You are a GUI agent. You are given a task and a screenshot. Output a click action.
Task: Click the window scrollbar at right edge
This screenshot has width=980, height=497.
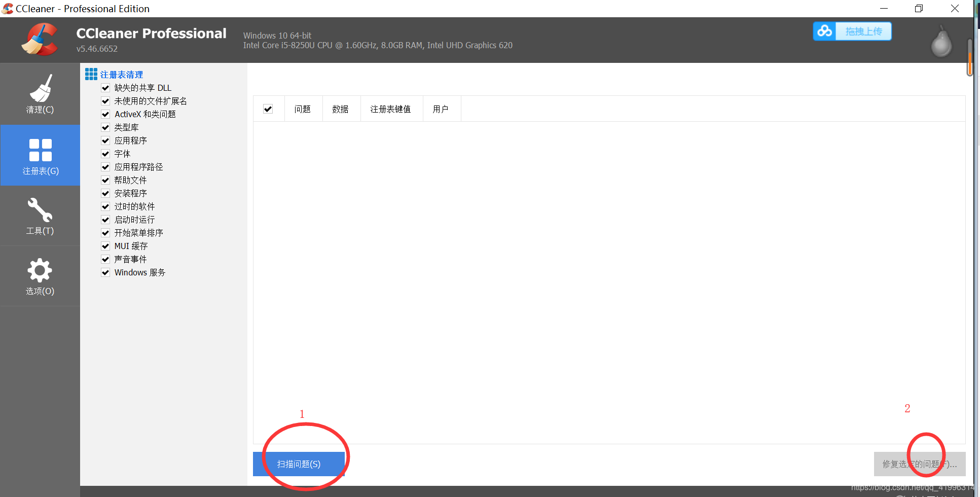(970, 57)
